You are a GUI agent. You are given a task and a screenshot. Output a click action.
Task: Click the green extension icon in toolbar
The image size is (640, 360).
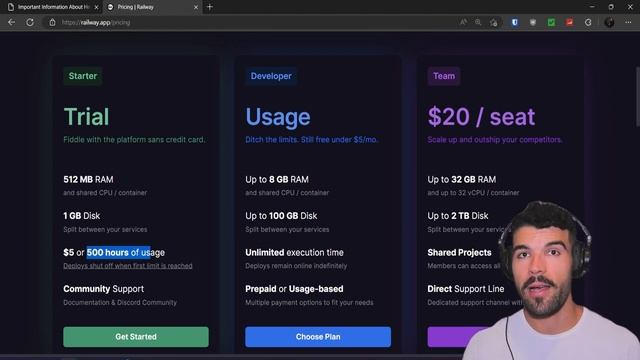tap(551, 22)
